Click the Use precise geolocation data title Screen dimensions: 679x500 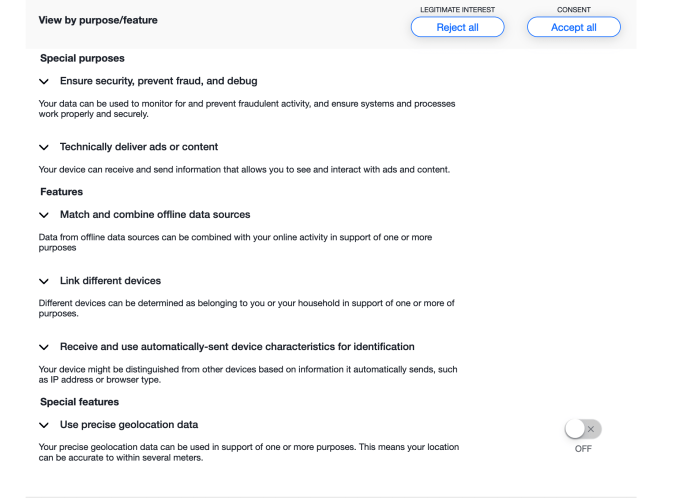pos(129,425)
